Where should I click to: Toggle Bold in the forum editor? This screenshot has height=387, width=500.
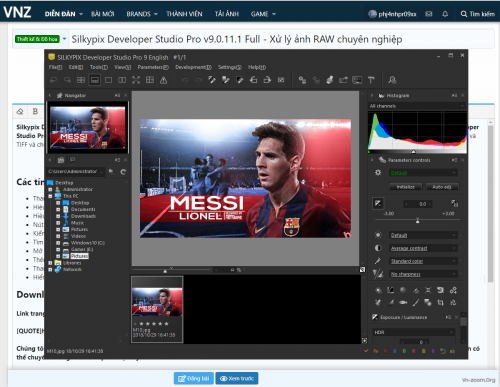coord(35,111)
